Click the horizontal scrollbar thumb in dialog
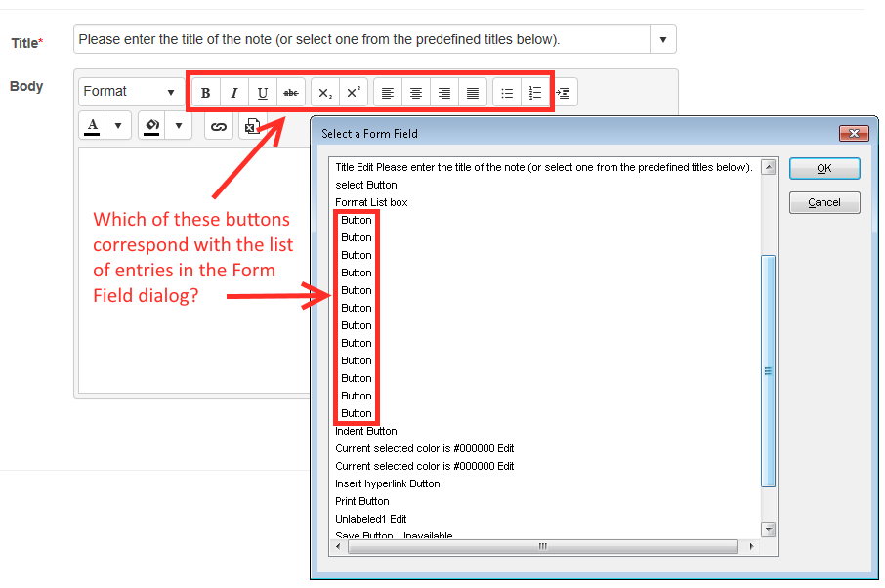The image size is (885, 588). (543, 546)
